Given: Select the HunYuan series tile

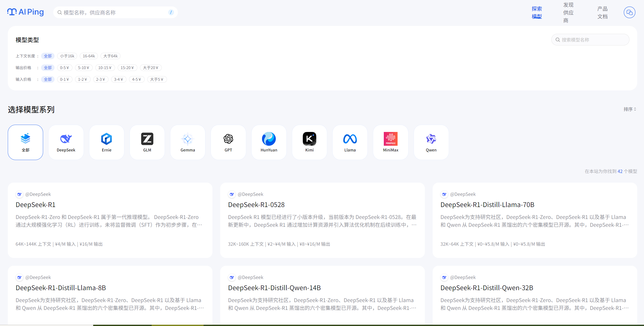Looking at the screenshot, I should point(269,142).
